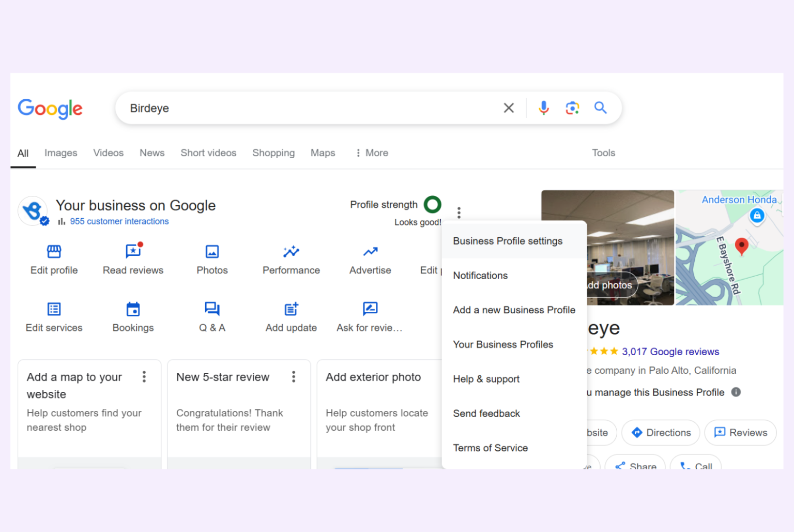Click the Q & A icon
The height and width of the screenshot is (532, 794).
coord(212,309)
